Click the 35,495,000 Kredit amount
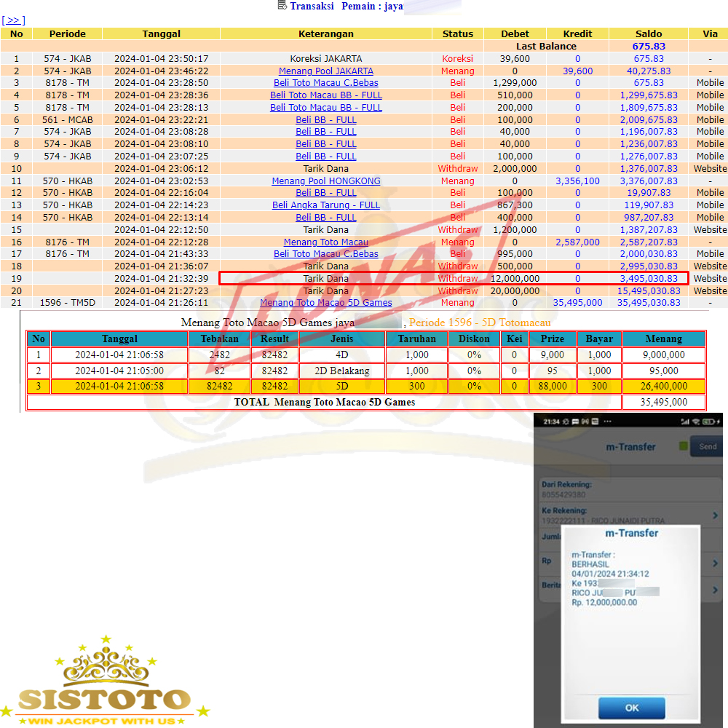Viewport: 728px width, 728px height. (x=577, y=303)
